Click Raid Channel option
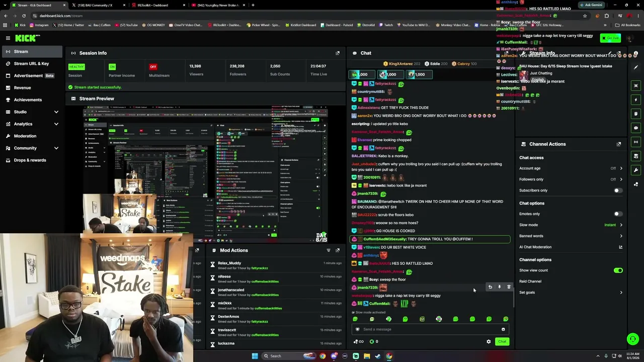 pos(530,282)
